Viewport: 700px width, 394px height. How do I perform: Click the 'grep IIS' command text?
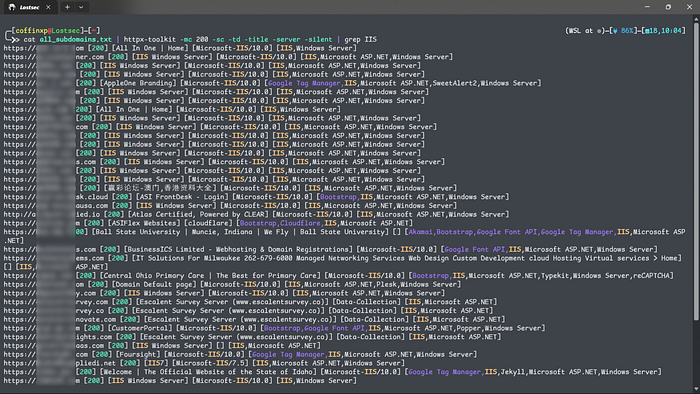pos(360,39)
